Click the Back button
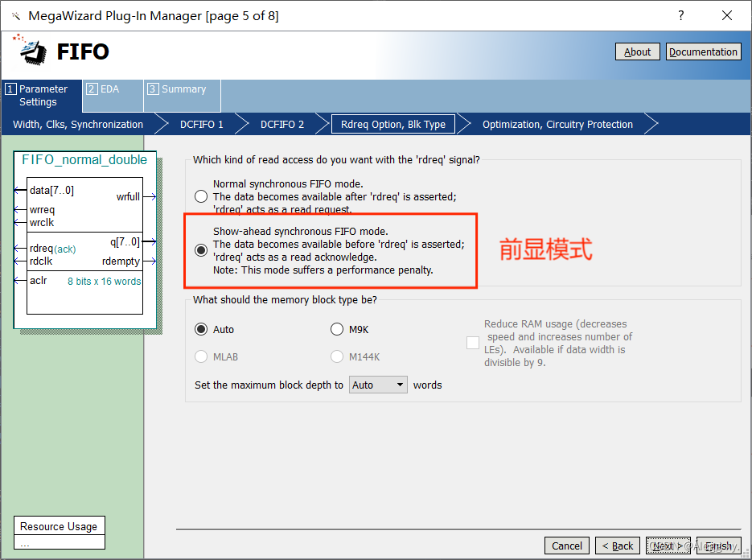Viewport: 752px width, 560px height. (618, 546)
